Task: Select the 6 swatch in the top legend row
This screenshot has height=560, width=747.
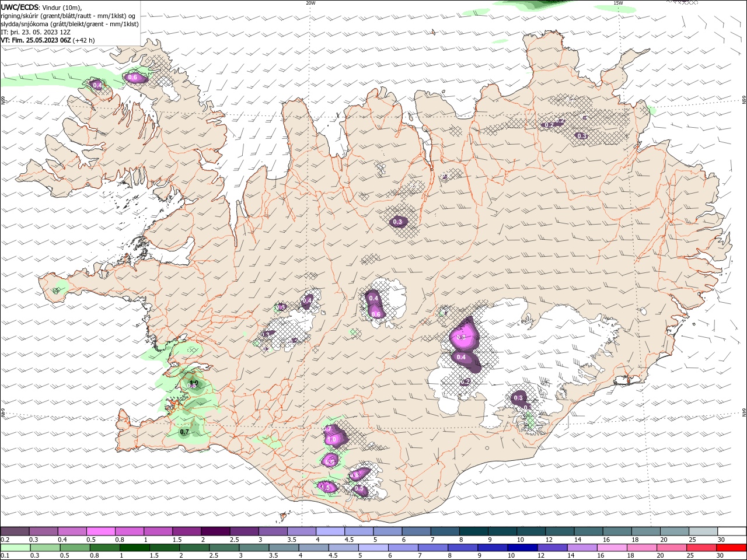Action: coord(416,531)
